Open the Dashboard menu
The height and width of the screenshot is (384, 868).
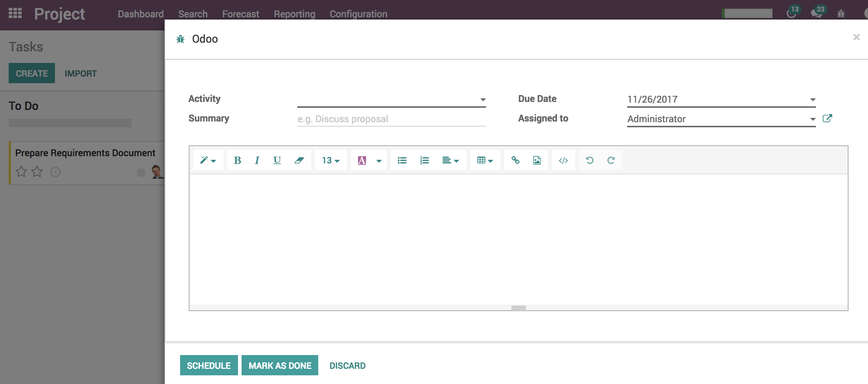coord(141,14)
